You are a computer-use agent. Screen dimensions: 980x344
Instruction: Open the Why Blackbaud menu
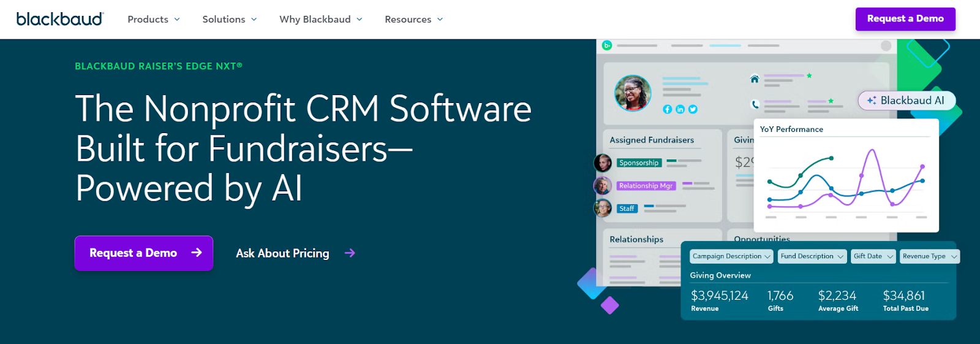pos(321,20)
